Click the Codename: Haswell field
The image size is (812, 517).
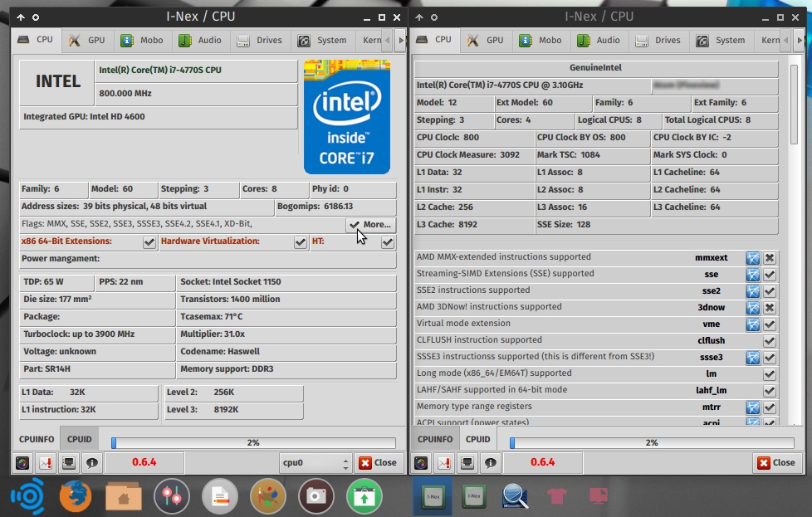pyautogui.click(x=286, y=353)
